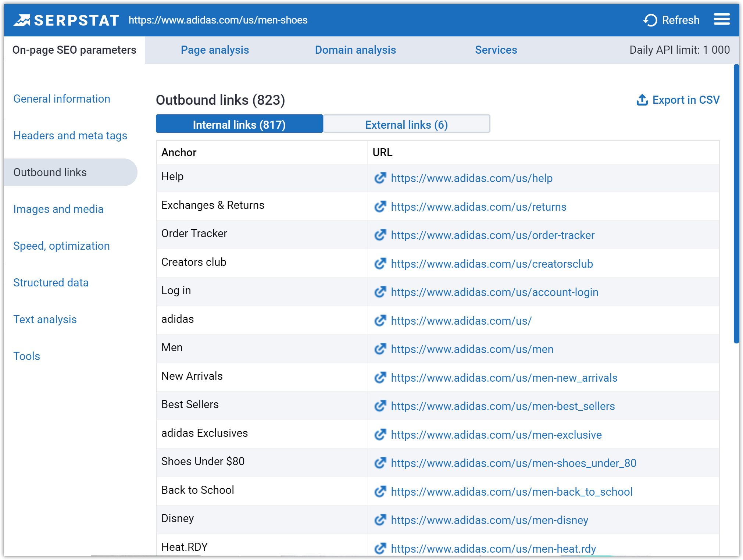Open external-link icon in New Arrivals row
This screenshot has height=560, width=743.
click(380, 378)
